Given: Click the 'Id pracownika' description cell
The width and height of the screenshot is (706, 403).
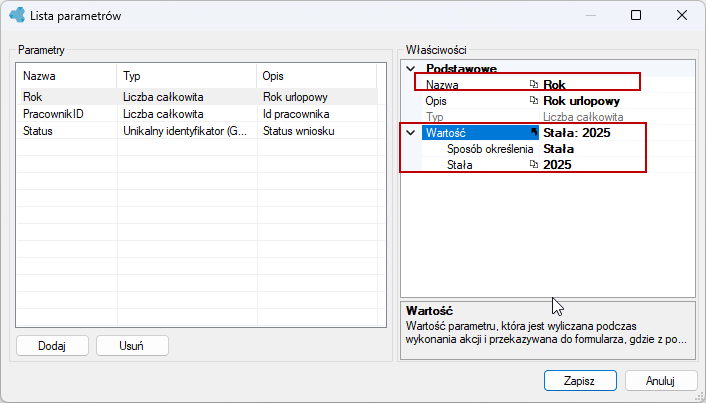Looking at the screenshot, I should pos(296,114).
